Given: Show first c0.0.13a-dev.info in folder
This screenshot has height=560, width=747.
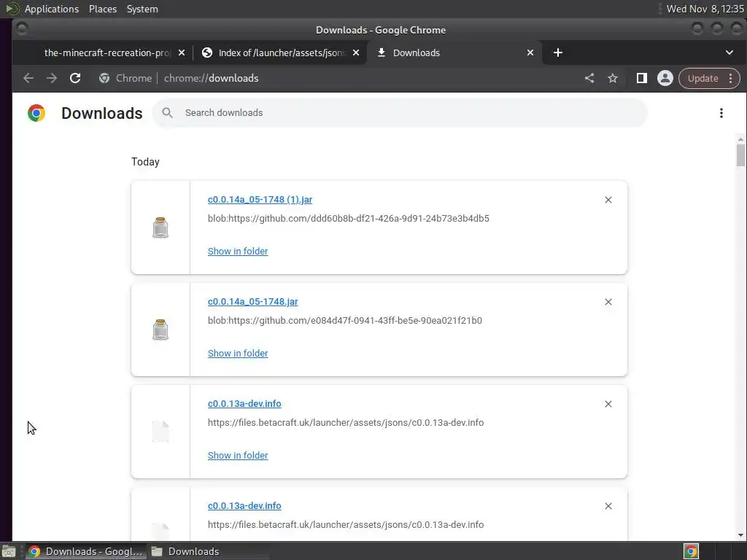Looking at the screenshot, I should [238, 455].
